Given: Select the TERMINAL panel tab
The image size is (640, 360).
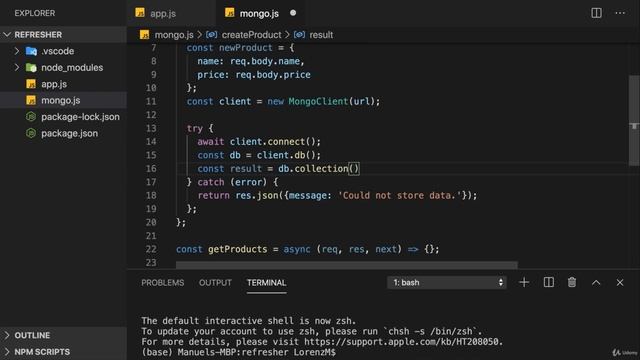Looking at the screenshot, I should coord(267,282).
